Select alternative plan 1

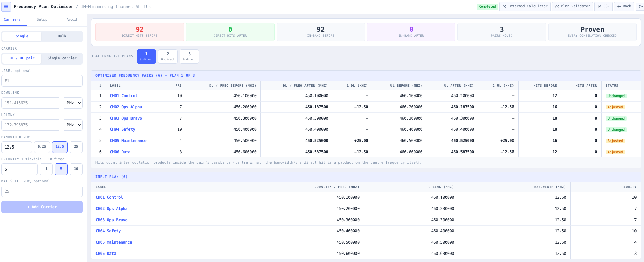[x=146, y=56]
